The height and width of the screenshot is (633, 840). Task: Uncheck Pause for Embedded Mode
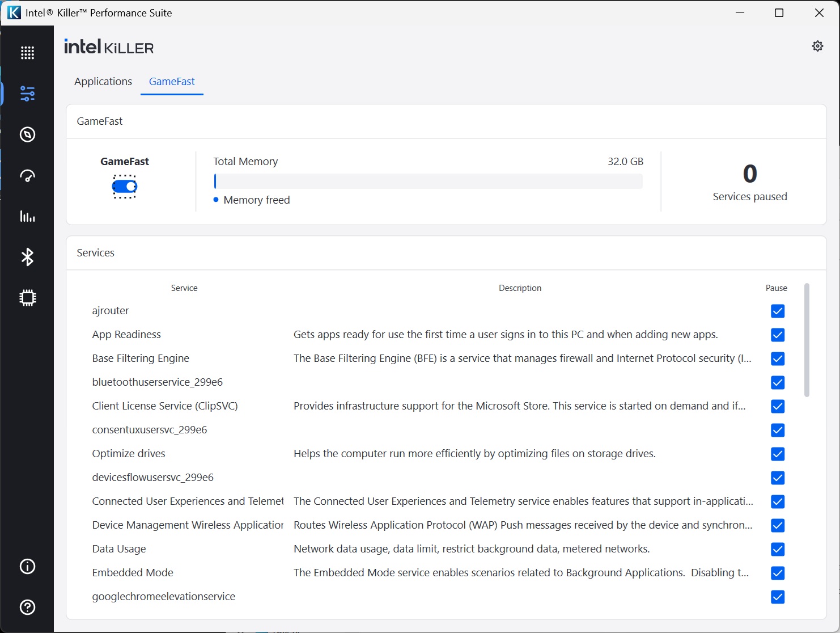[778, 573]
